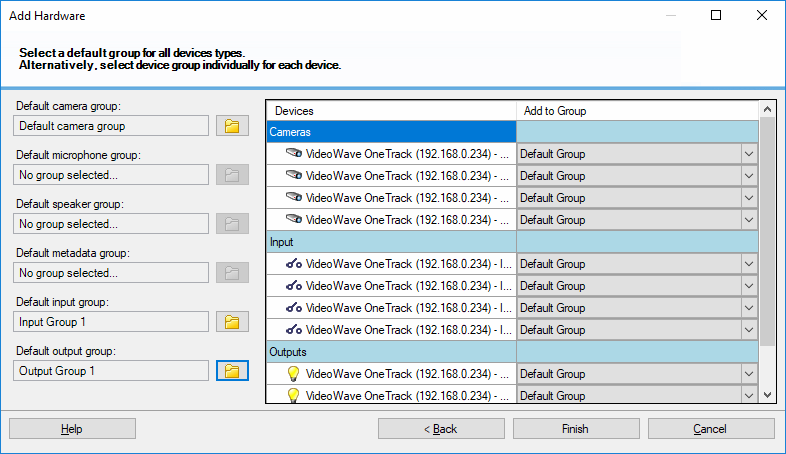
Task: Open group dropdown for third input device
Action: click(x=749, y=308)
